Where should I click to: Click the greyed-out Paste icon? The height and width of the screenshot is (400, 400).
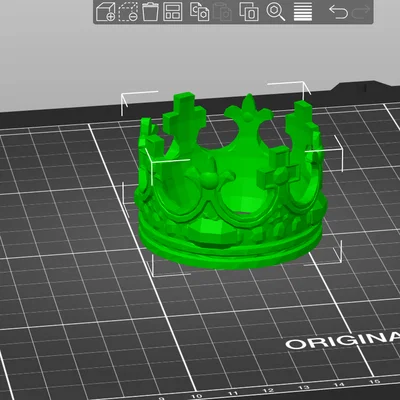click(x=222, y=12)
